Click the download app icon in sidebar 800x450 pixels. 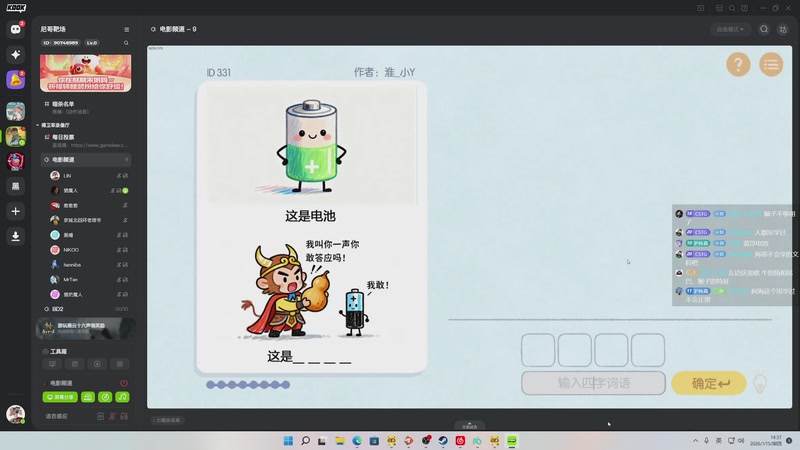[x=15, y=236]
